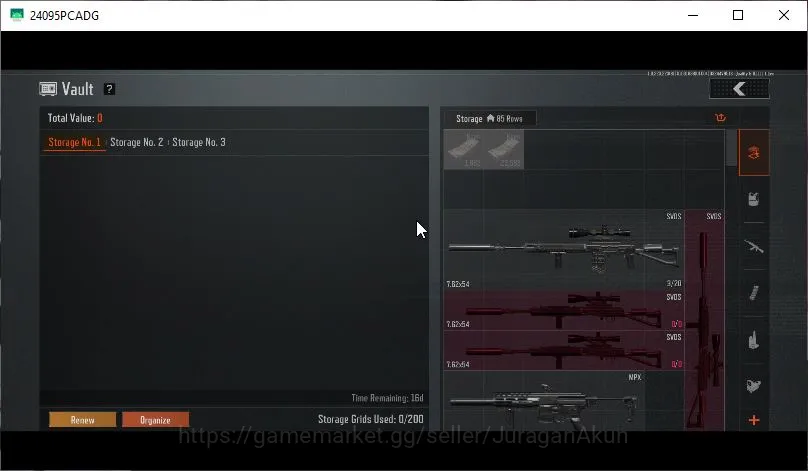Image resolution: width=808 pixels, height=471 pixels.
Task: Switch to Storage No. 1 tab
Action: pos(74,142)
